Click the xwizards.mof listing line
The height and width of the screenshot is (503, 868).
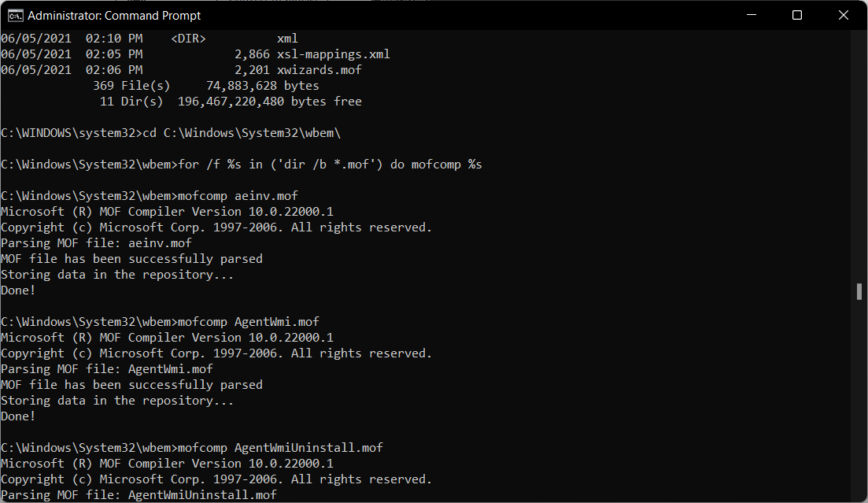click(x=318, y=69)
